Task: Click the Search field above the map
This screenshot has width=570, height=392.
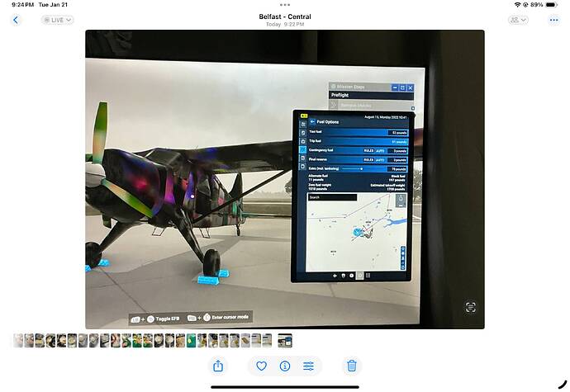Action: 332,197
